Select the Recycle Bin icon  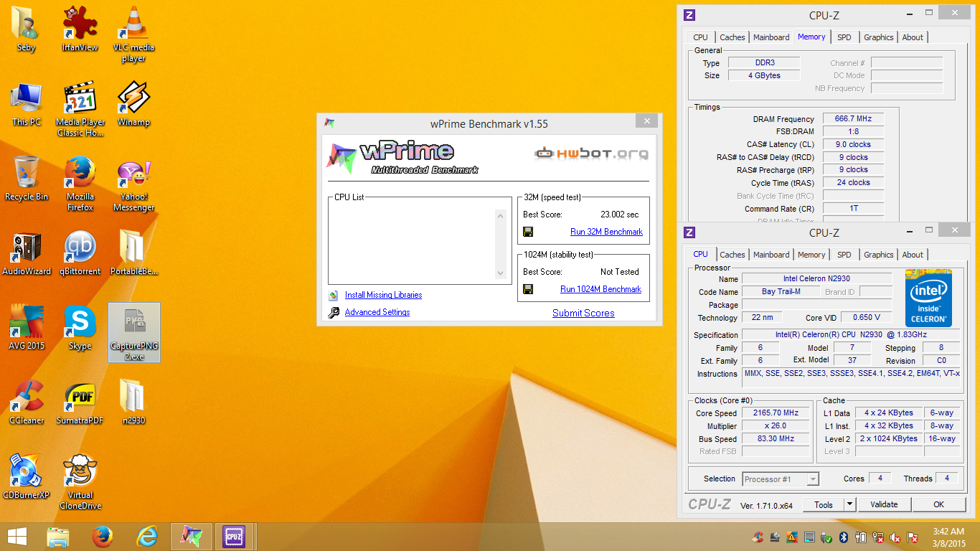point(27,179)
